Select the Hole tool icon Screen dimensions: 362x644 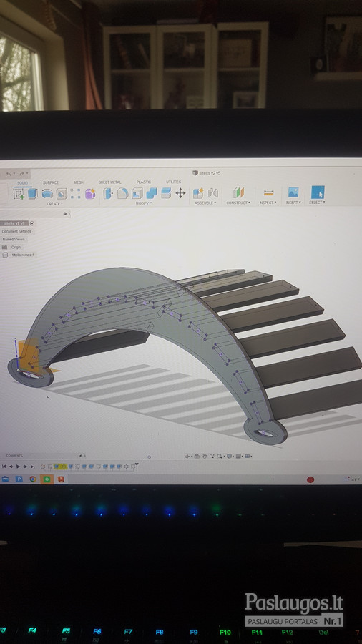pyautogui.click(x=62, y=193)
